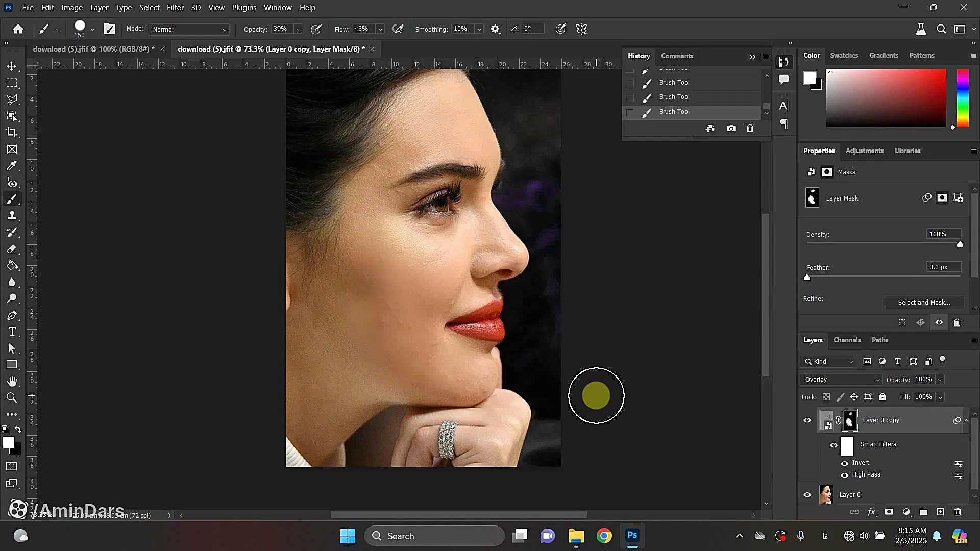The width and height of the screenshot is (980, 551).
Task: Select the Zoom tool
Action: pyautogui.click(x=12, y=397)
